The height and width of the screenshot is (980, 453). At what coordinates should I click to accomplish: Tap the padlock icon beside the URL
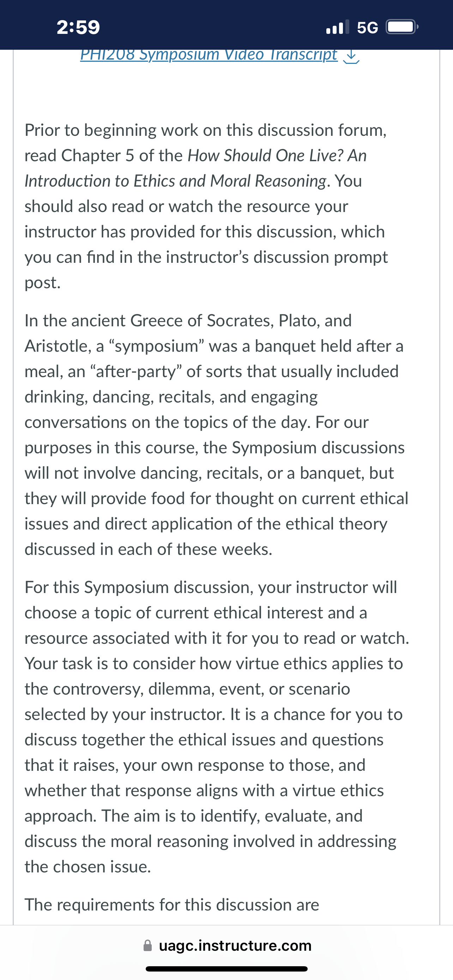click(147, 945)
